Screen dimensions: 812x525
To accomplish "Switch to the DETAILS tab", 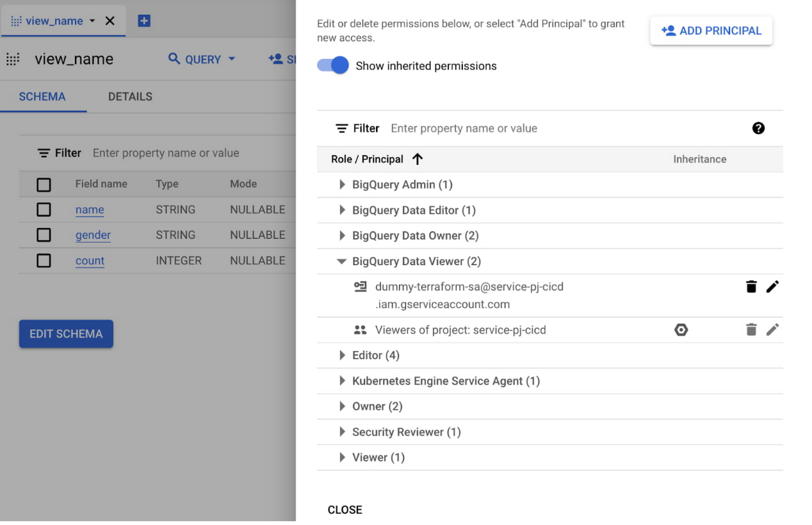I will (x=130, y=97).
